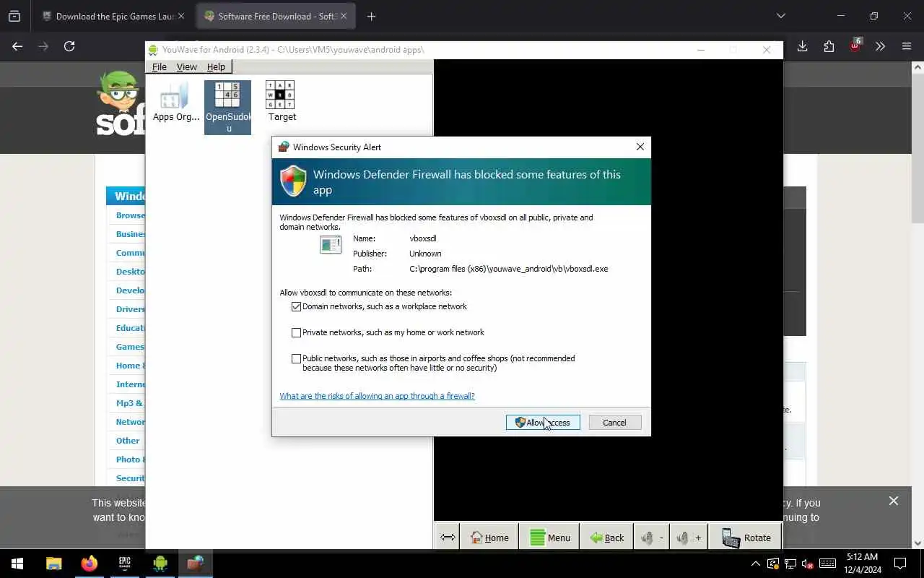Open Epic Games from the taskbar

(124, 564)
